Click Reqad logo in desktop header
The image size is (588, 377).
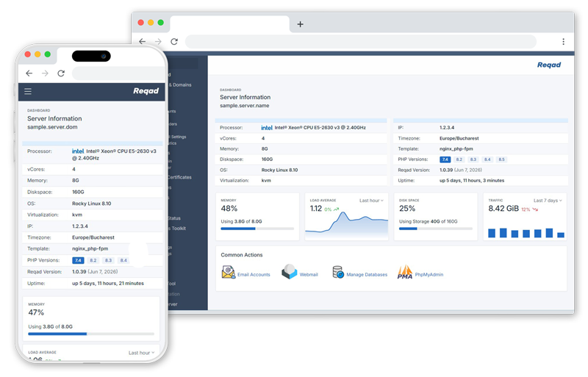(549, 65)
